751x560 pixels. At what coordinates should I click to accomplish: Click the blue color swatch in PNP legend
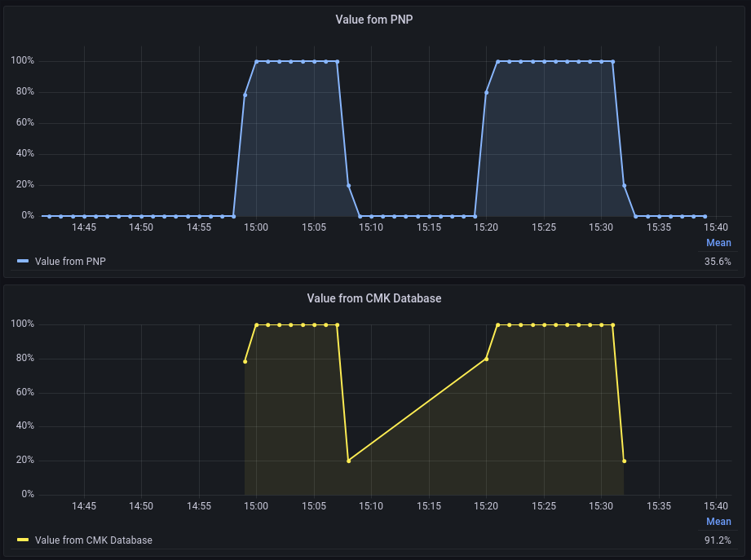[x=23, y=262]
